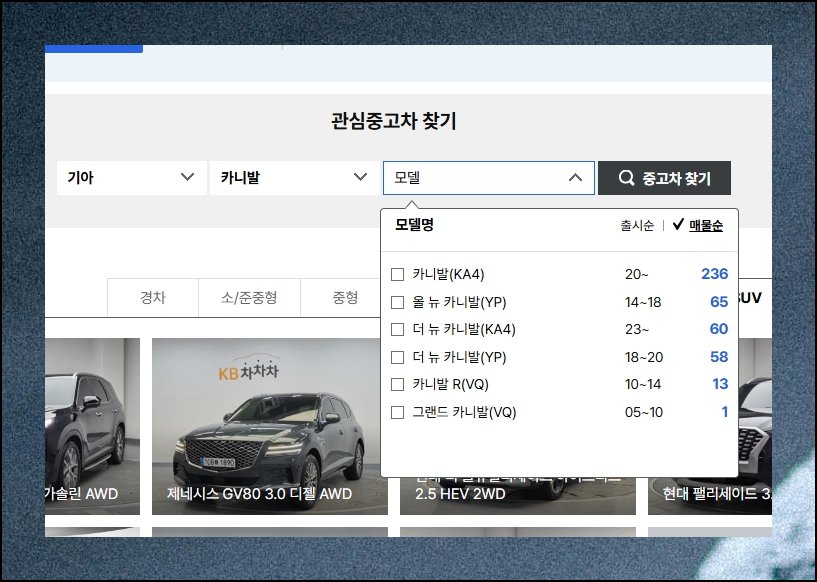The height and width of the screenshot is (582, 817).
Task: Check the 올 뉴 카니발(YP) checkbox
Action: (x=397, y=302)
